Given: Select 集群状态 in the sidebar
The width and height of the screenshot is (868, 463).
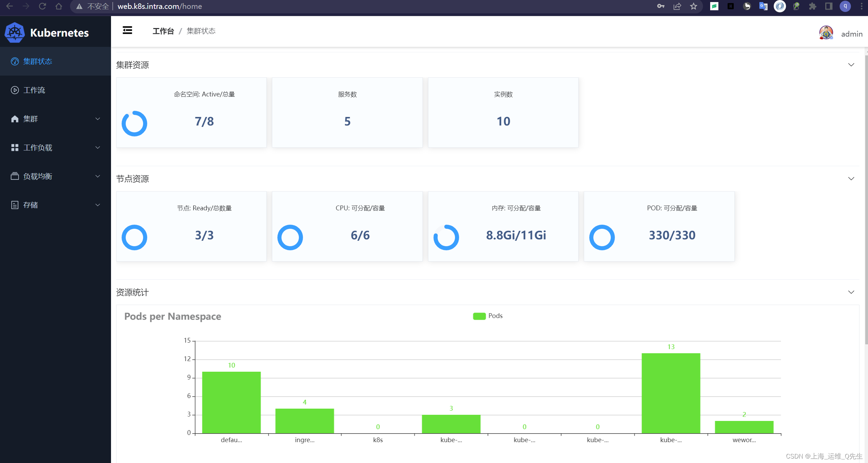Looking at the screenshot, I should [x=38, y=61].
